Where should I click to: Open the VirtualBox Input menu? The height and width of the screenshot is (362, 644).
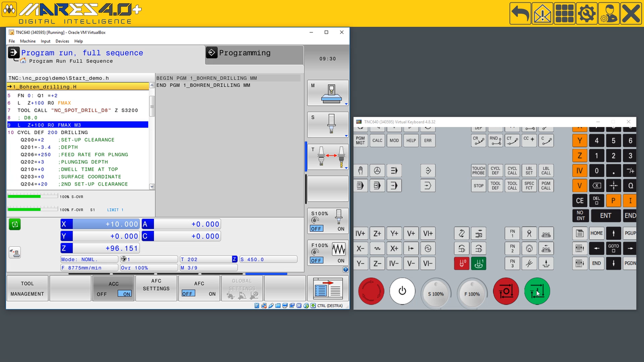click(46, 41)
